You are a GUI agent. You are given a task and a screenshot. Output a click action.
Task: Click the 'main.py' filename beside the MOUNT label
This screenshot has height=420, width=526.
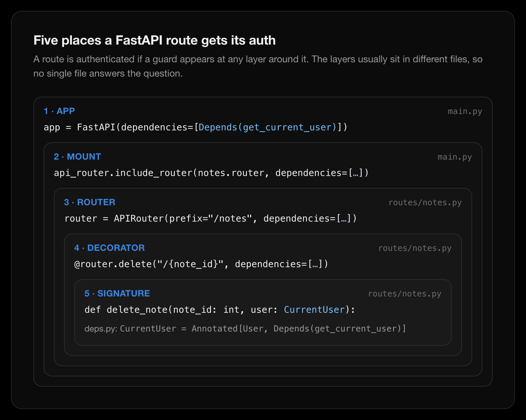pos(455,157)
